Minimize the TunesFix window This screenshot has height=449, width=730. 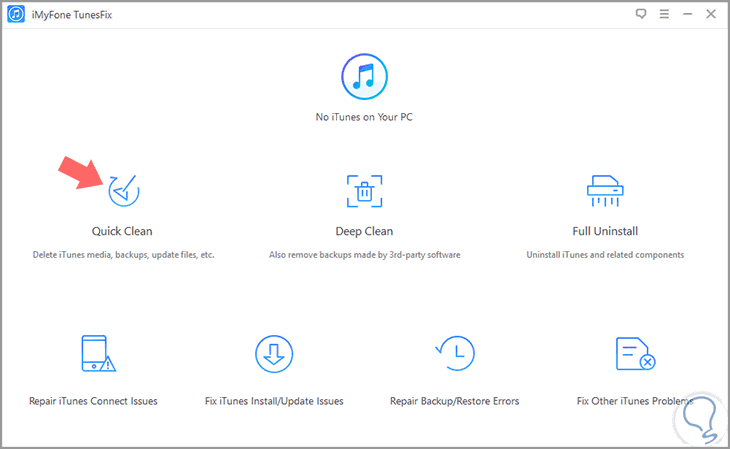[x=688, y=14]
